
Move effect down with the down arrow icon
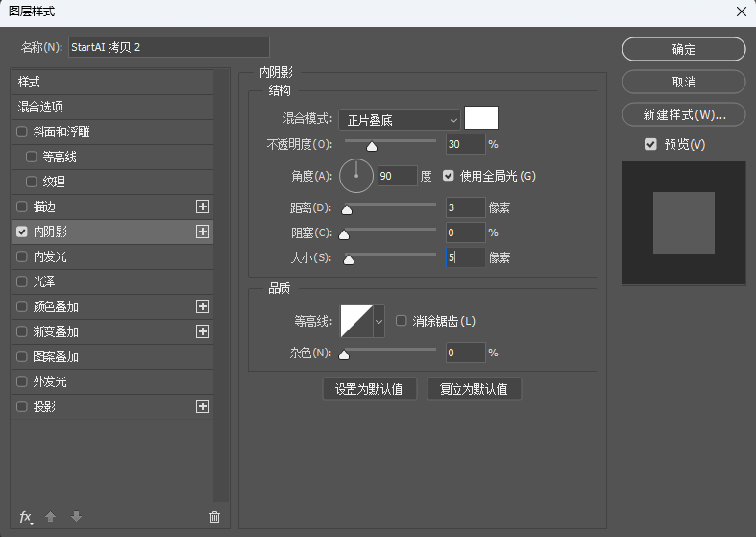(x=76, y=517)
